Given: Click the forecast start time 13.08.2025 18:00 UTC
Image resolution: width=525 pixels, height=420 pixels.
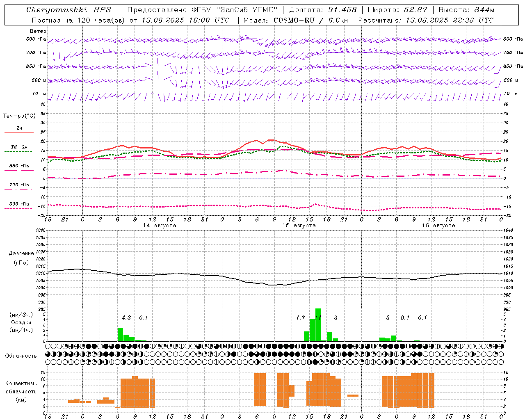Looking at the screenshot, I should click(185, 20).
